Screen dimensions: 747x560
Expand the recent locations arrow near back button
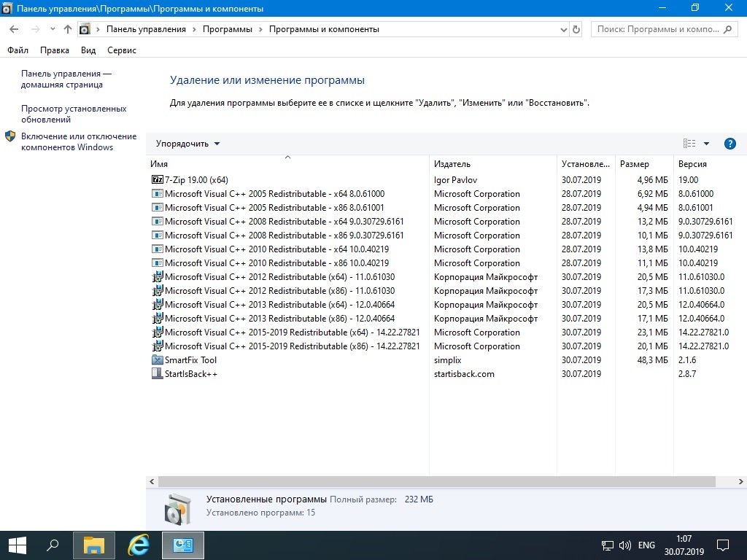coord(53,29)
